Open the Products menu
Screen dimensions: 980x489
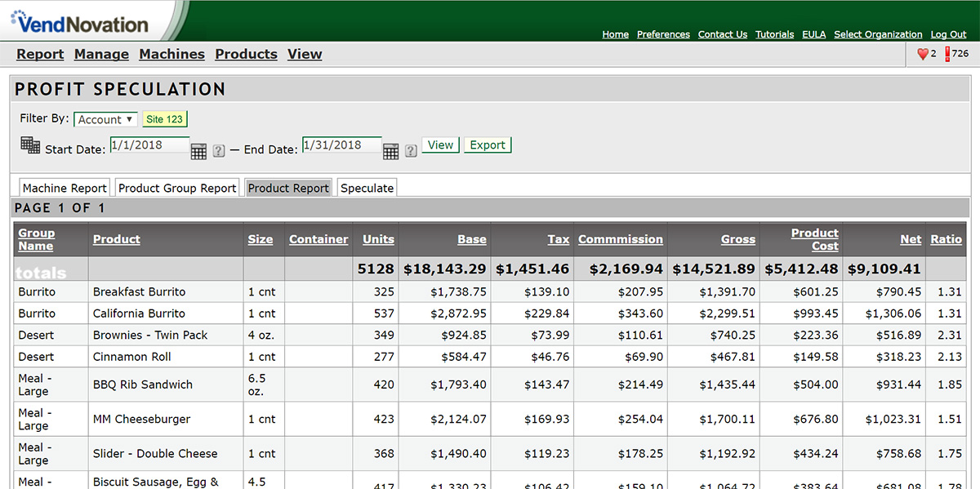click(246, 54)
